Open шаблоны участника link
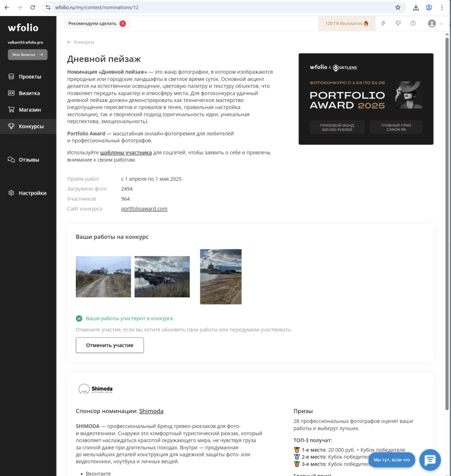Image resolution: width=451 pixels, height=476 pixels. (x=126, y=153)
